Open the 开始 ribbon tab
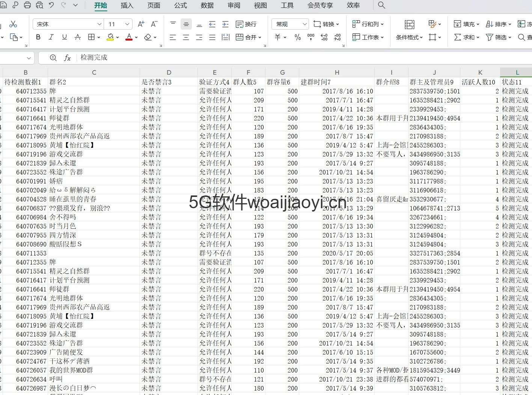The image size is (532, 395). 101,5
